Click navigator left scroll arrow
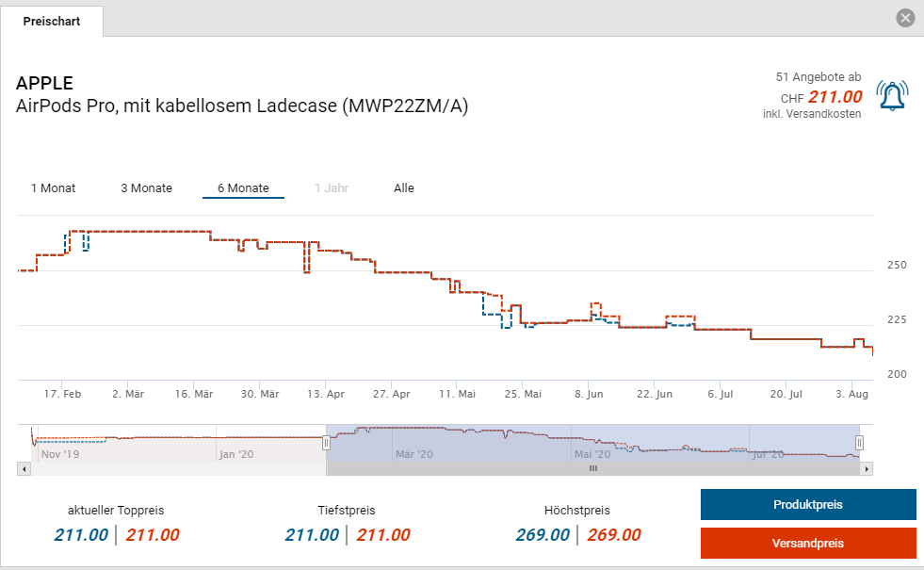 [24, 469]
